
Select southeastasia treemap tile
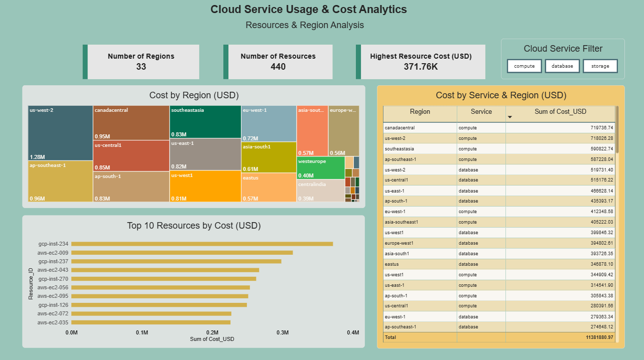point(205,122)
